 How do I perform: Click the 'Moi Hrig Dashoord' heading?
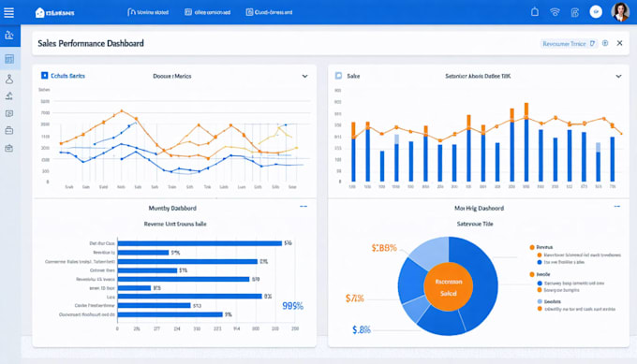(x=479, y=208)
